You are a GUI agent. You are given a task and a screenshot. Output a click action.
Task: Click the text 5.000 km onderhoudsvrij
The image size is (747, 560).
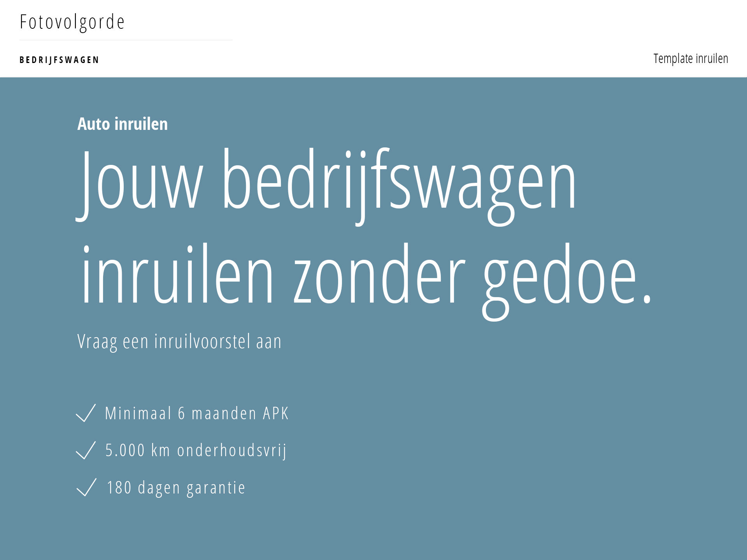196,451
